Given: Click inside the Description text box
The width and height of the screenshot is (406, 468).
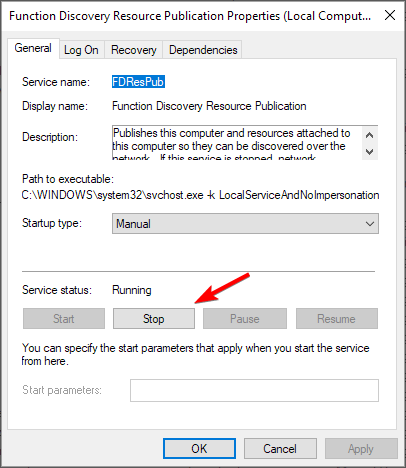Looking at the screenshot, I should (x=237, y=143).
